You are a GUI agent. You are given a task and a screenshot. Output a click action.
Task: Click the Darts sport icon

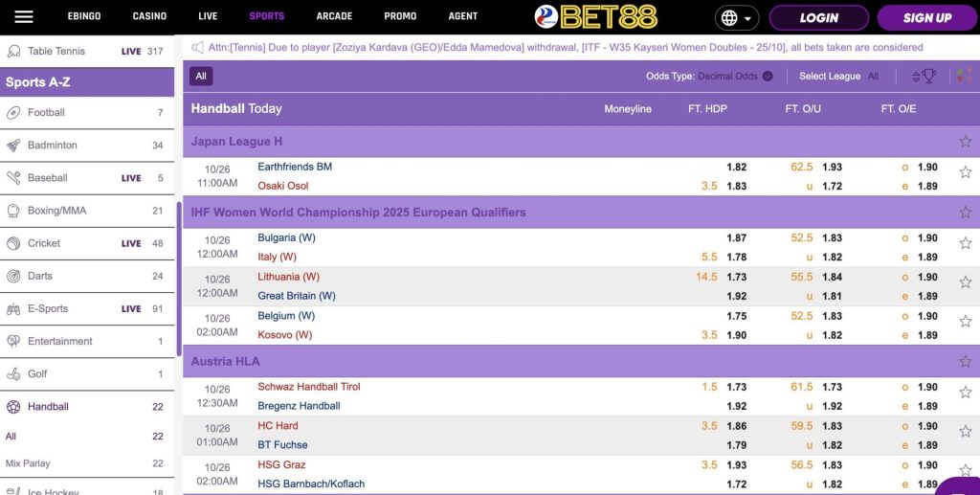tap(13, 276)
